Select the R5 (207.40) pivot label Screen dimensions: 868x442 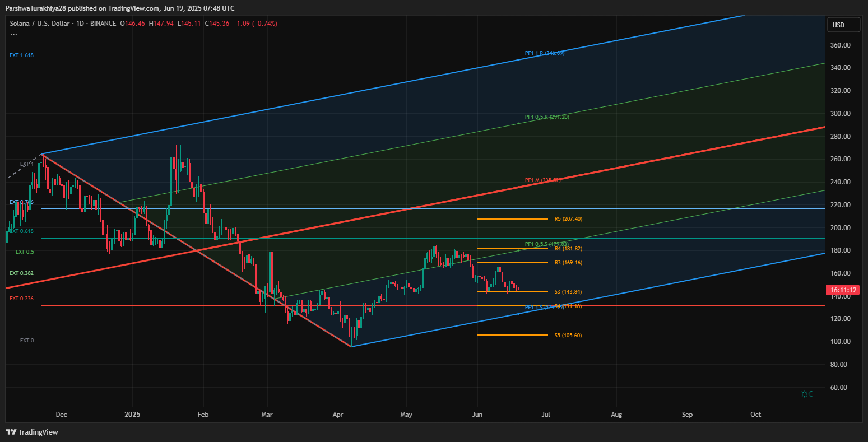point(568,219)
